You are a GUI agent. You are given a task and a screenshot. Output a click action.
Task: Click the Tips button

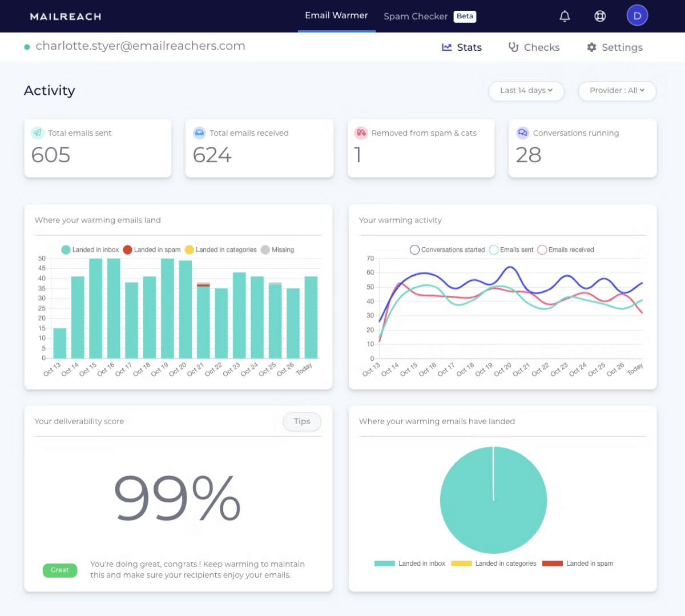pyautogui.click(x=302, y=421)
